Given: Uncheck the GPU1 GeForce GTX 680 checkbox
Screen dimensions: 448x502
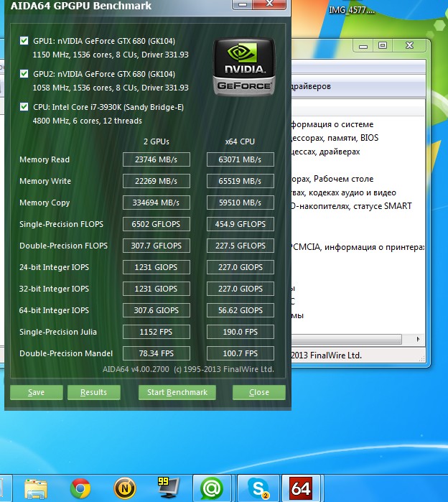Looking at the screenshot, I should click(24, 41).
